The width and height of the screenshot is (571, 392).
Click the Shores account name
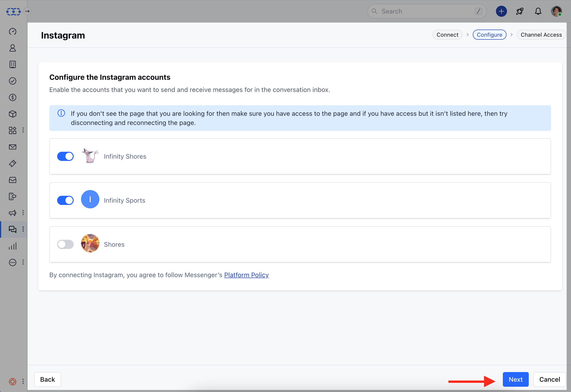114,244
